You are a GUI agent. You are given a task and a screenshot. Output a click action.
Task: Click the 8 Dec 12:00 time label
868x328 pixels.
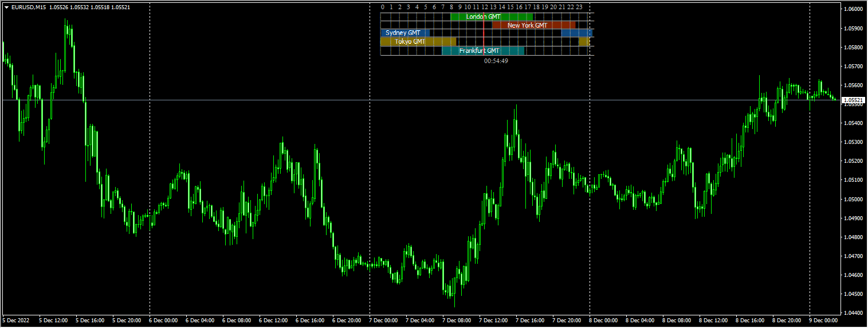coord(714,321)
